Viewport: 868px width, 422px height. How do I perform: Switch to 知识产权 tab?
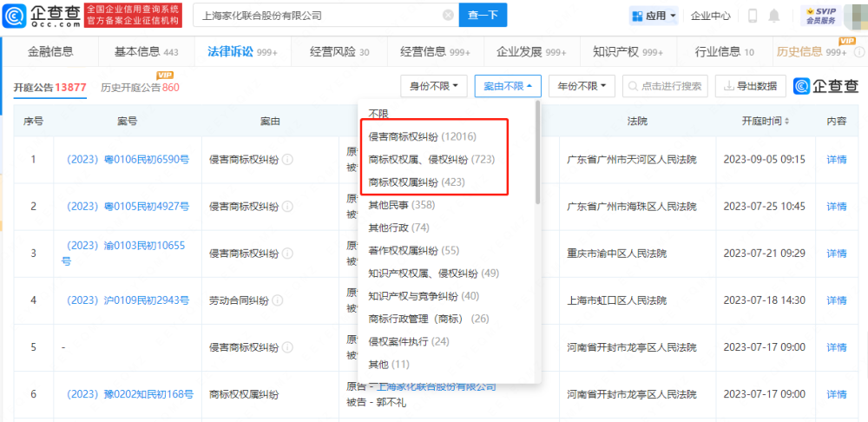pyautogui.click(x=628, y=52)
